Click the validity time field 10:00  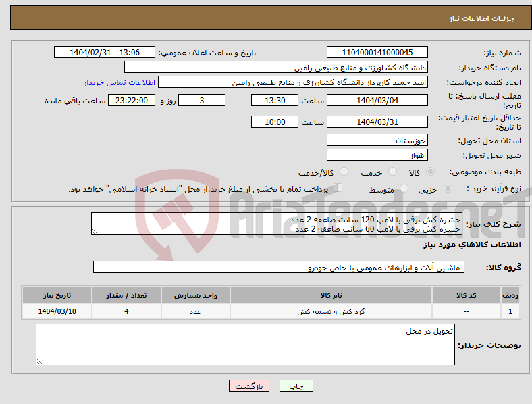(275, 122)
